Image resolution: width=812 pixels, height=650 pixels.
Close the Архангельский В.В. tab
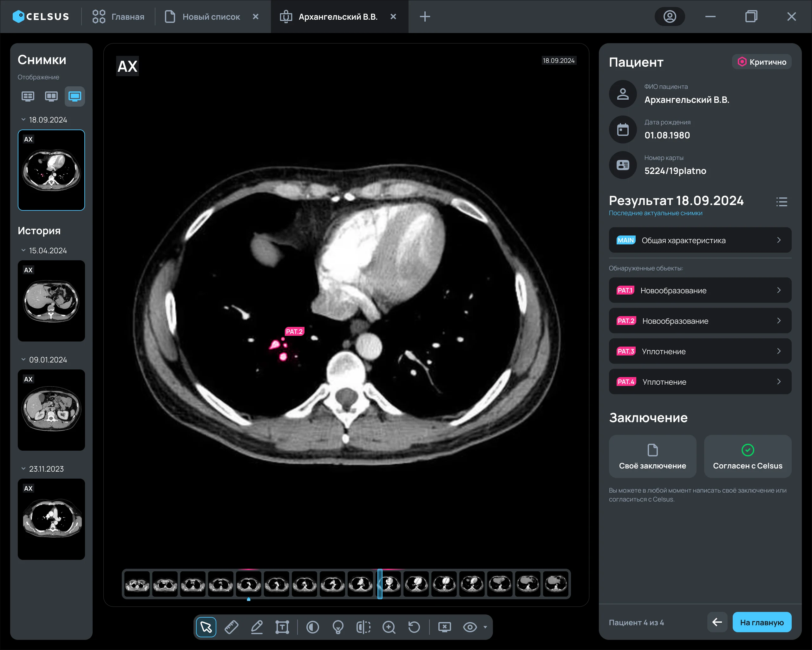pyautogui.click(x=393, y=17)
